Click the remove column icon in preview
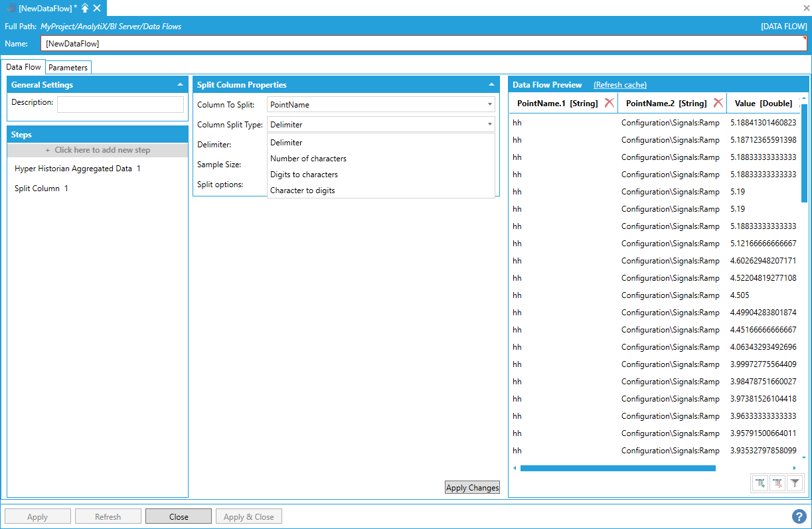This screenshot has width=812, height=529. click(x=777, y=484)
